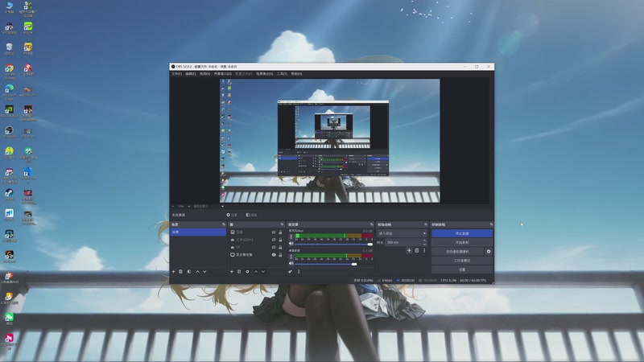Viewport: 644px width, 362px height.
Task: Lock the 显示器采集 source
Action: [280, 254]
